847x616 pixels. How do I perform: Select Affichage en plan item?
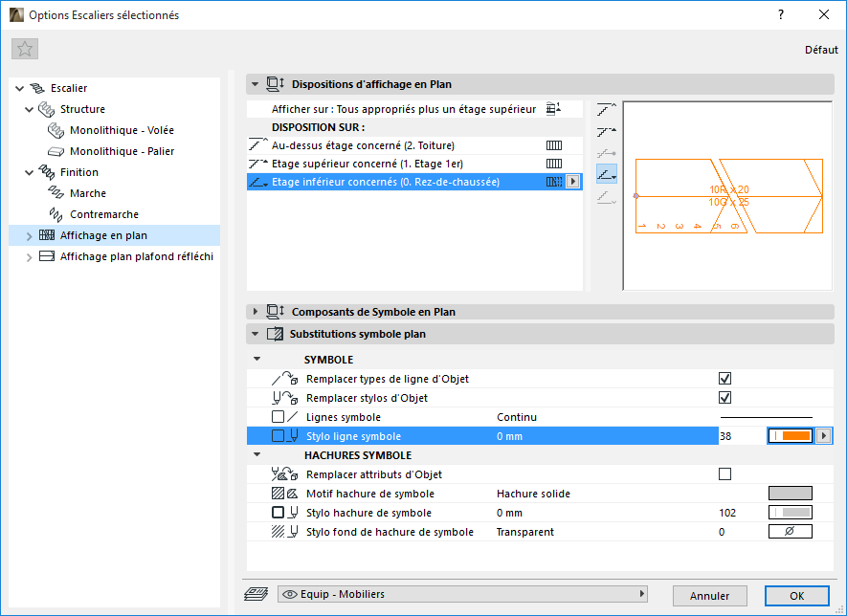coord(103,235)
